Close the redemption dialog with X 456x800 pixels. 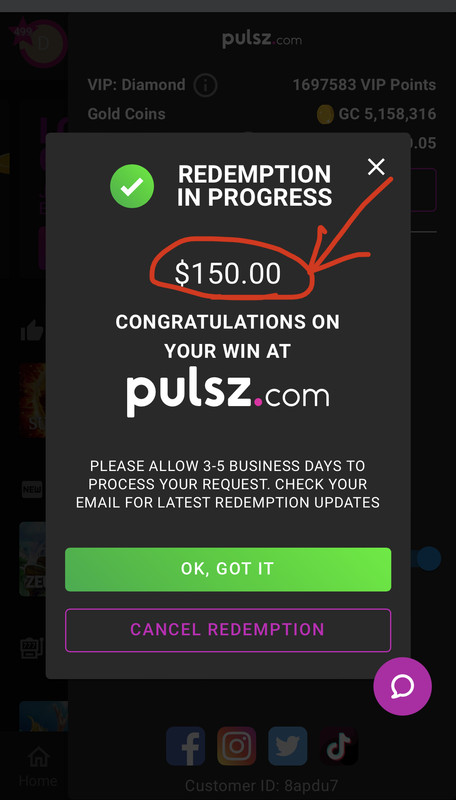coord(376,167)
